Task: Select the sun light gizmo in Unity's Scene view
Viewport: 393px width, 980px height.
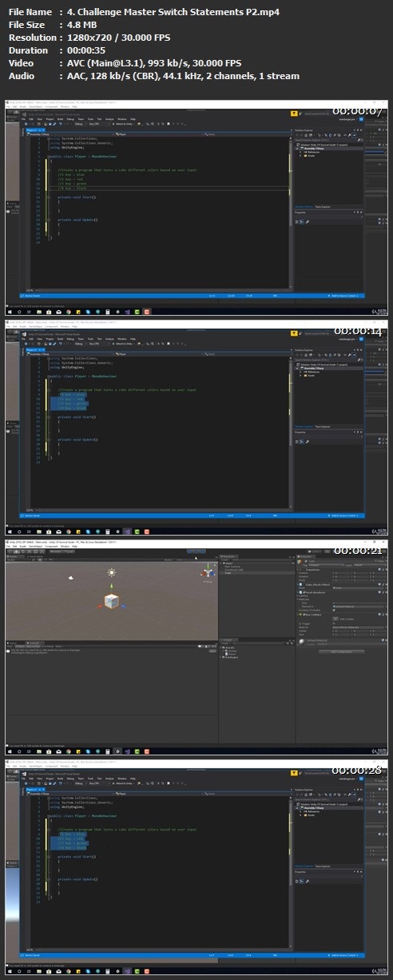Action: click(111, 572)
